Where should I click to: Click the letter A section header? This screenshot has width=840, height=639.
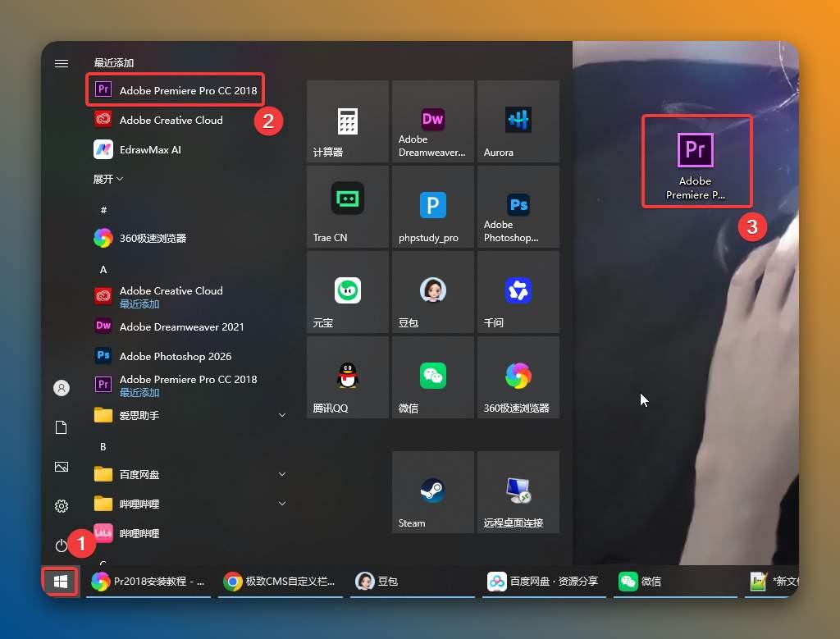[103, 269]
